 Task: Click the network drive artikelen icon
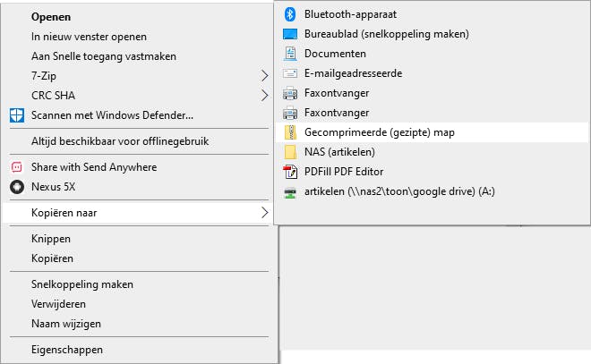[x=290, y=191]
